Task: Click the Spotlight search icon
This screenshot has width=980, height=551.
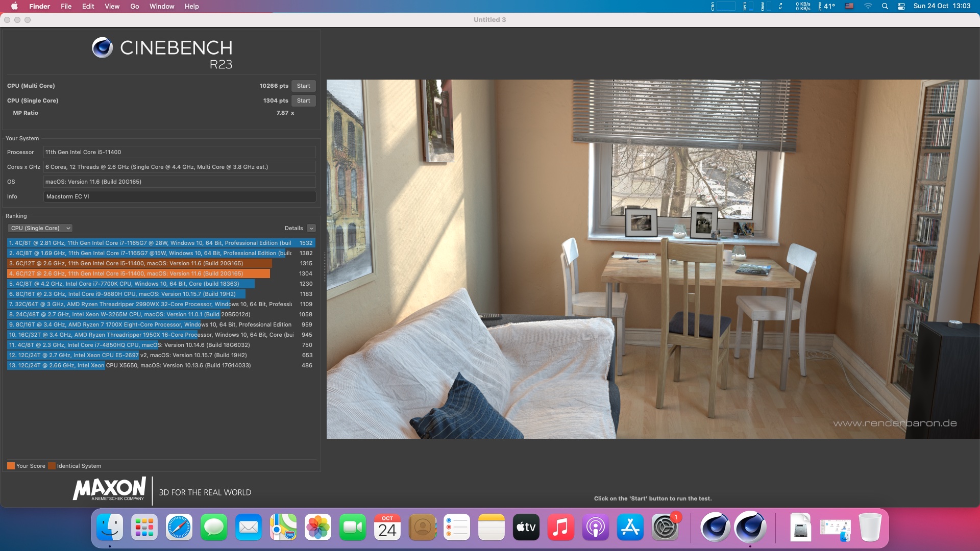Action: click(x=885, y=6)
